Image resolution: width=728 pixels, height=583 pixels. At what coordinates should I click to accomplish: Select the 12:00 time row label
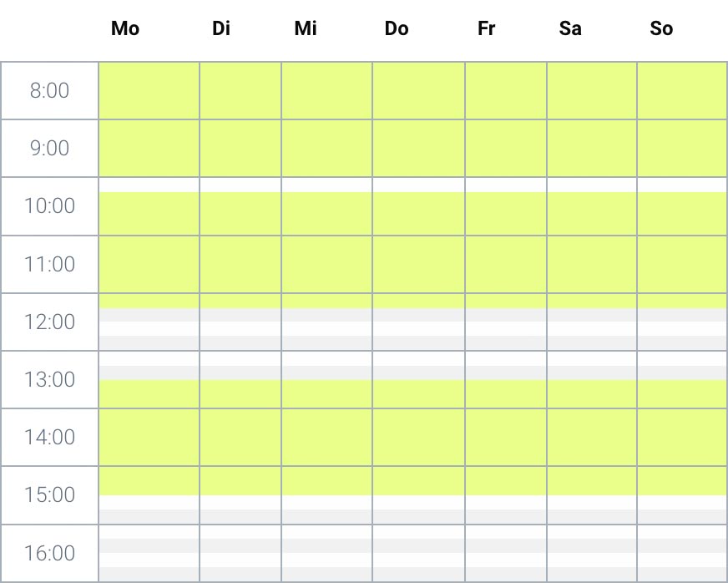point(49,322)
